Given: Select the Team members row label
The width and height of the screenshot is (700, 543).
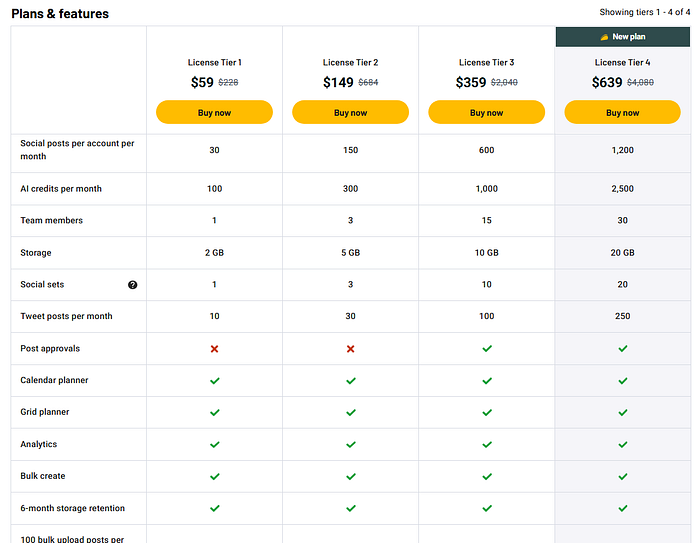Looking at the screenshot, I should [52, 220].
